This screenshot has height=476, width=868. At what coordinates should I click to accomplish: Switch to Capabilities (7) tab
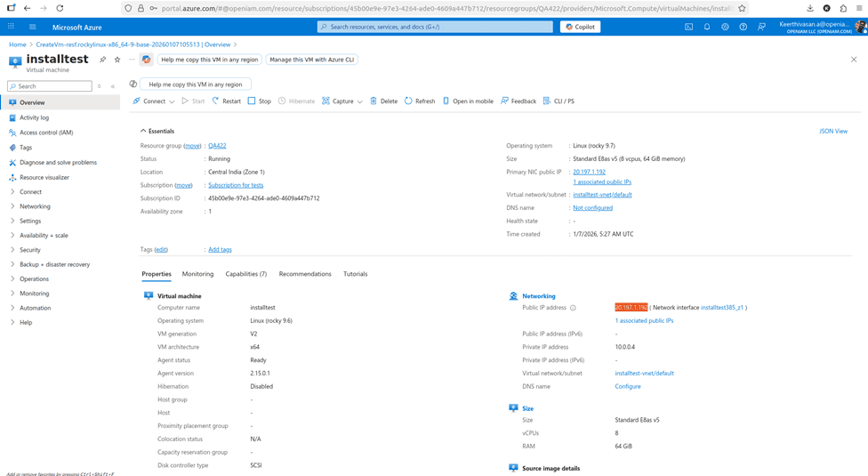245,274
